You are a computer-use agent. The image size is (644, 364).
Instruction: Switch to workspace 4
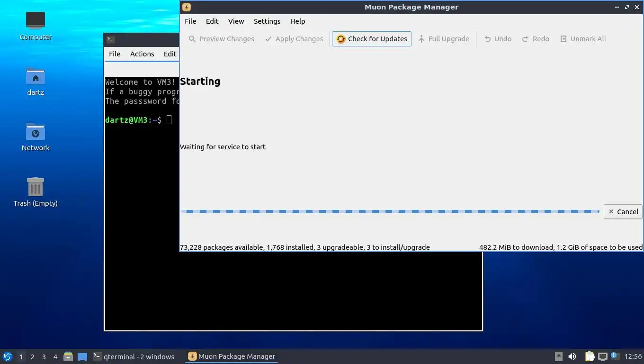click(x=55, y=357)
